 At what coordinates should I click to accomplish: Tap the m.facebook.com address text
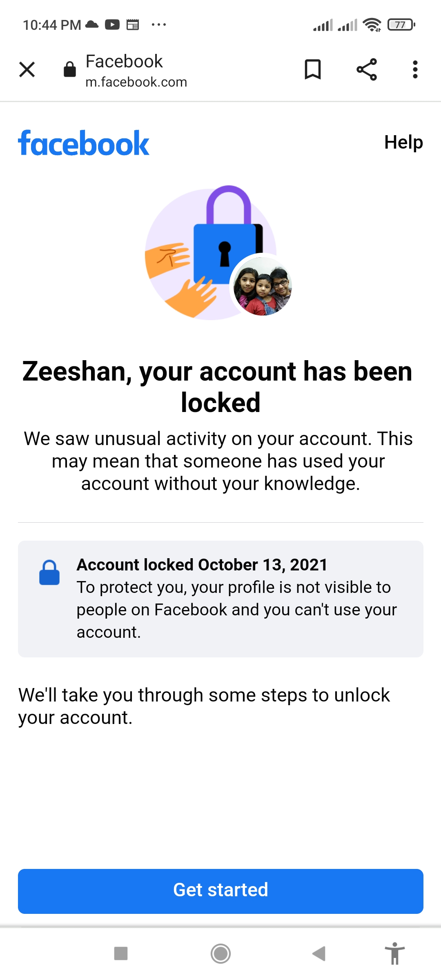pyautogui.click(x=136, y=82)
